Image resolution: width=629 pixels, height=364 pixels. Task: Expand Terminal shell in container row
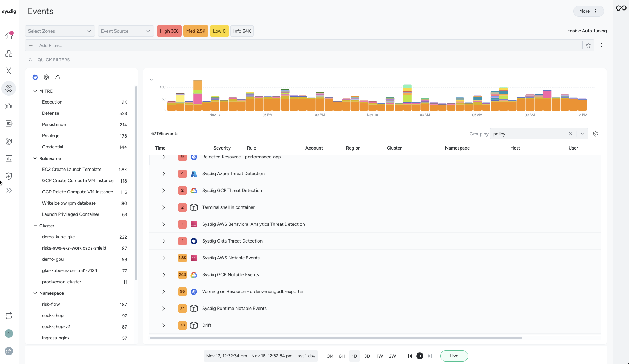click(x=164, y=207)
